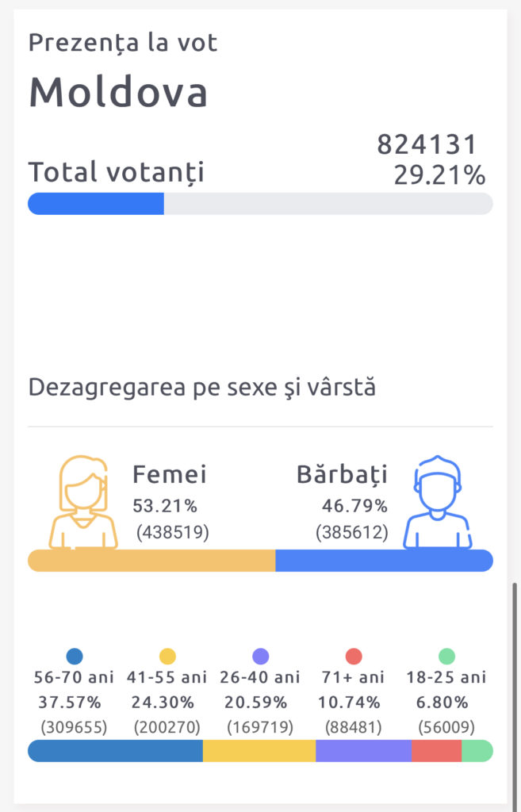
Task: Click the blue 56-70 ani age bar segment
Action: [x=116, y=751]
